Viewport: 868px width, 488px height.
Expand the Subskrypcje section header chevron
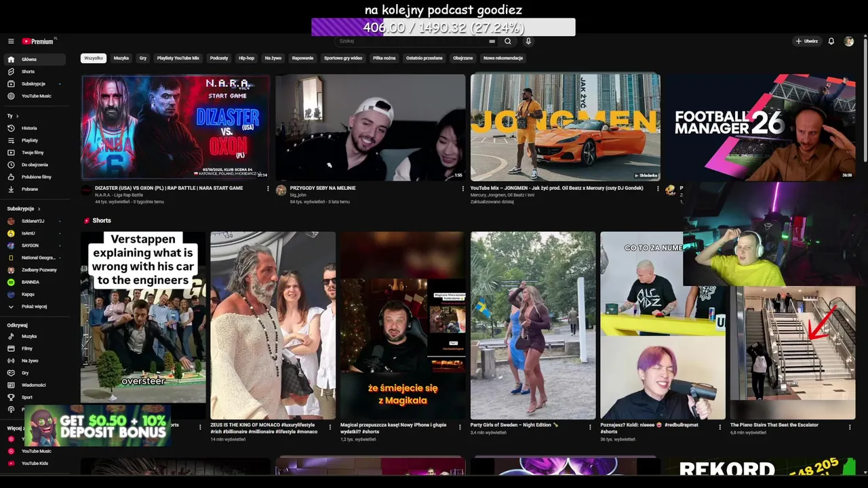39,209
